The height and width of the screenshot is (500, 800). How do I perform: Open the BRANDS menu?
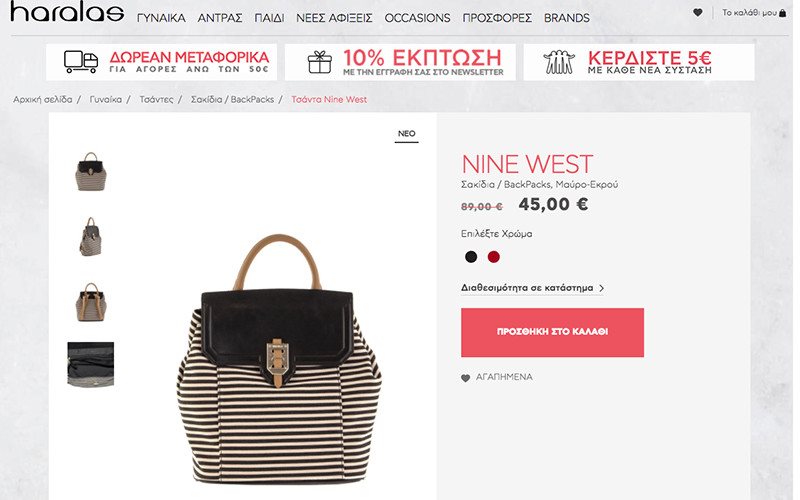point(567,18)
